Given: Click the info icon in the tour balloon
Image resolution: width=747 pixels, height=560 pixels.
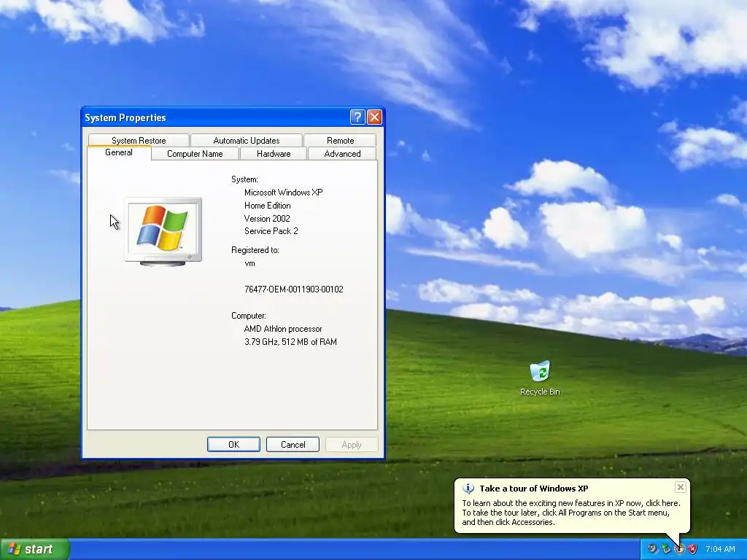Looking at the screenshot, I should [x=468, y=488].
